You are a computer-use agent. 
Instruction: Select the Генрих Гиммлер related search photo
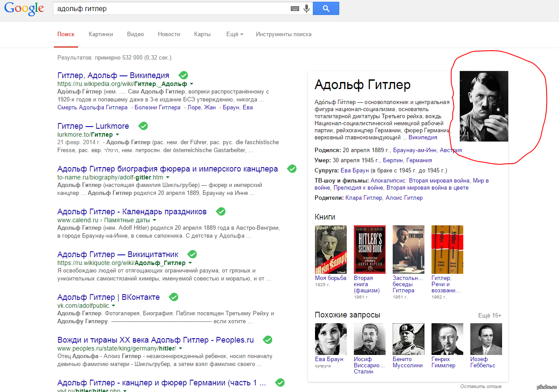pyautogui.click(x=447, y=339)
